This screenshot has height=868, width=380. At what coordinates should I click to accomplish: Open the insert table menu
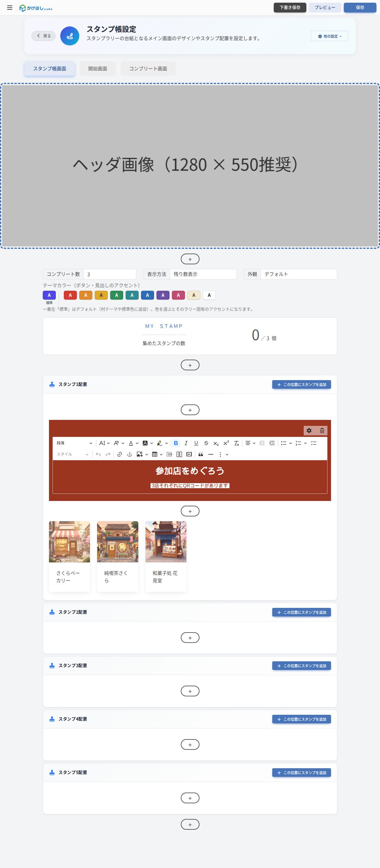pyautogui.click(x=157, y=454)
